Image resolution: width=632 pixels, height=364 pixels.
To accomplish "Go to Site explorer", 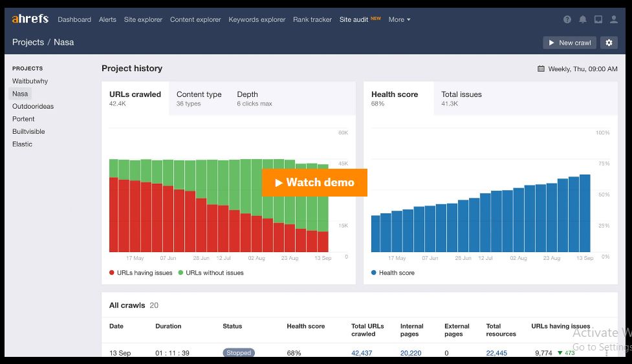I will [143, 19].
